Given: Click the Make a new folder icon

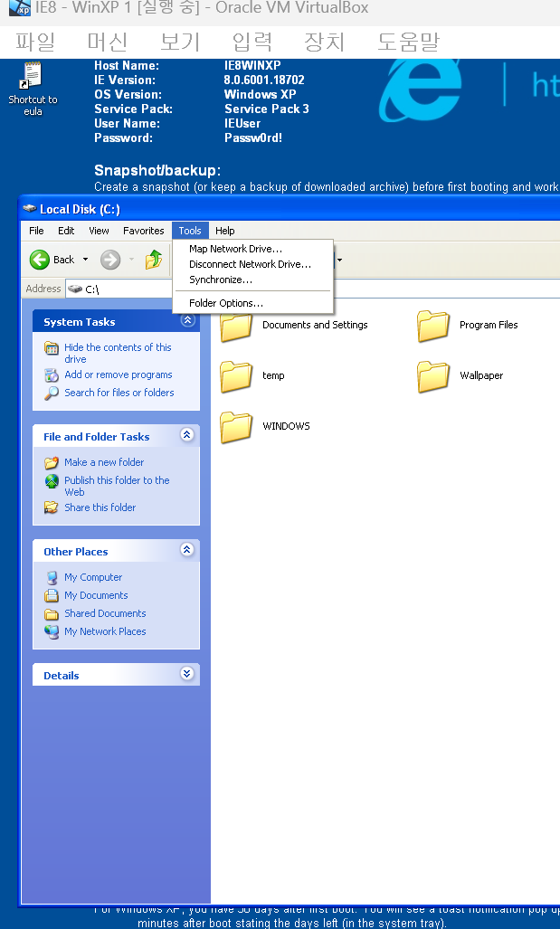Looking at the screenshot, I should 52,463.
